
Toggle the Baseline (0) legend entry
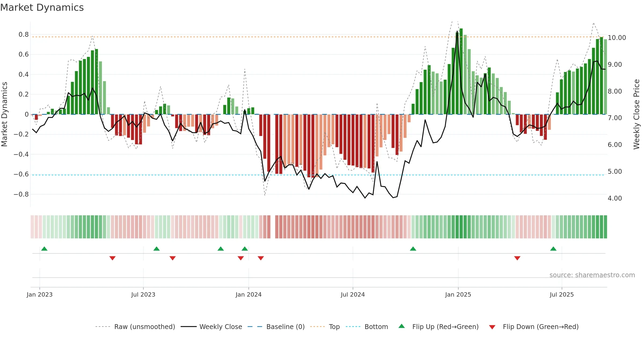pos(276,327)
